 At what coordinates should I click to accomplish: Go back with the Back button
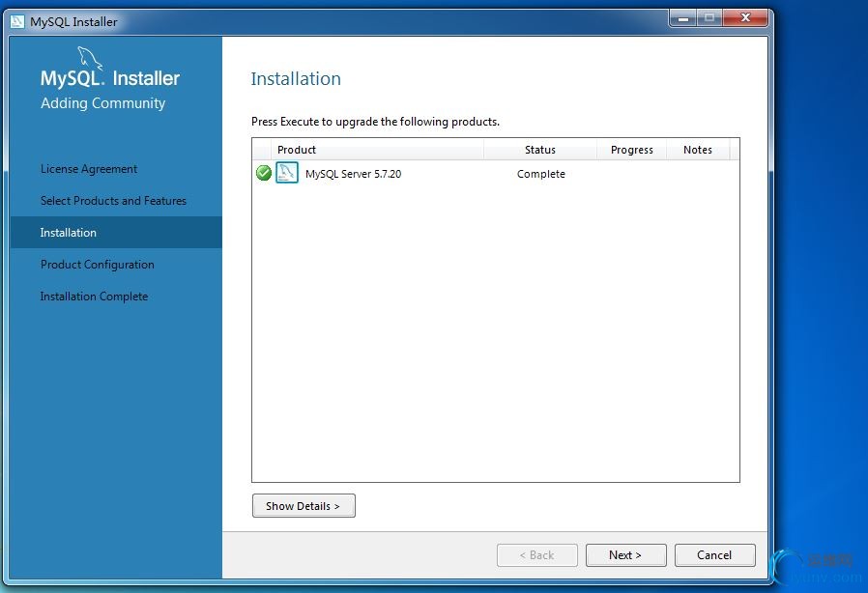(537, 554)
